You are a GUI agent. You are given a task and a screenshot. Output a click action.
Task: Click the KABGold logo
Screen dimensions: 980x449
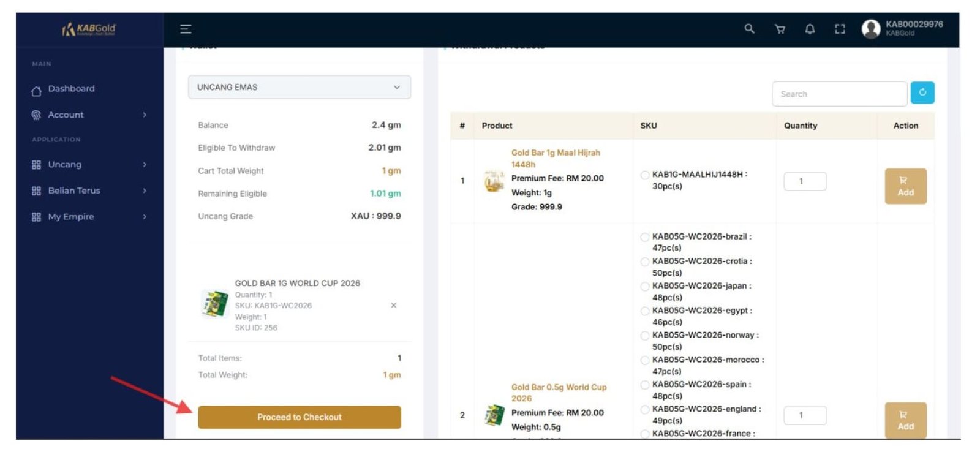(x=89, y=29)
